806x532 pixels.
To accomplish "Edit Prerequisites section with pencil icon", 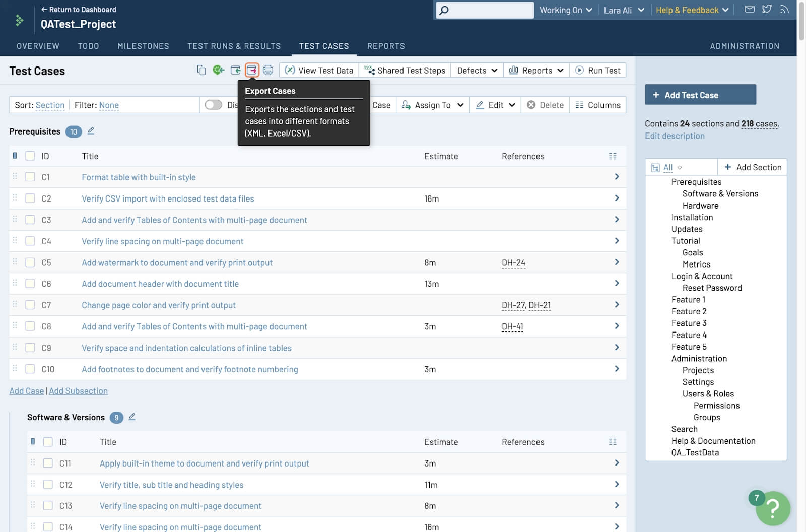I will pyautogui.click(x=91, y=131).
